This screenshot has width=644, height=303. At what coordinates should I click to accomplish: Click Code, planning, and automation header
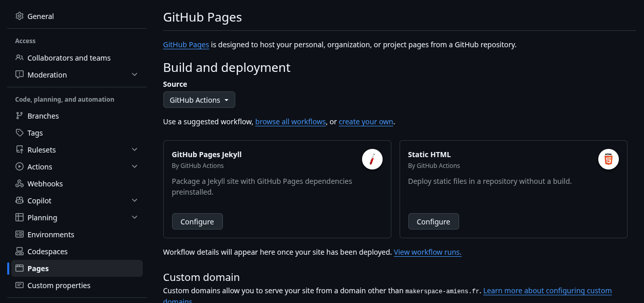pos(65,99)
